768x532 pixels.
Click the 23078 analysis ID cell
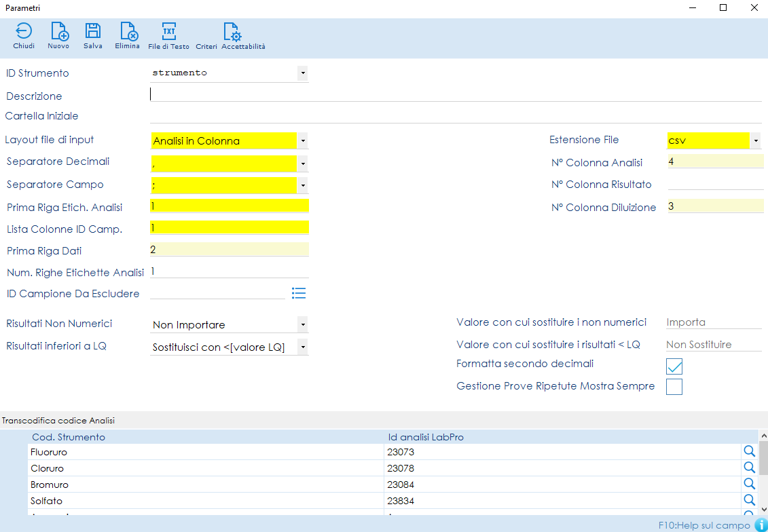click(563, 468)
